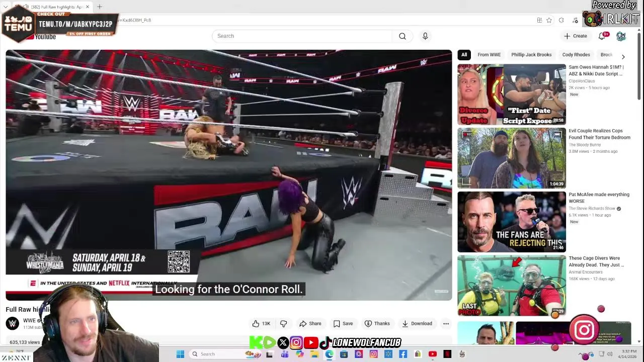Download the video
The width and height of the screenshot is (644, 362).
417,324
